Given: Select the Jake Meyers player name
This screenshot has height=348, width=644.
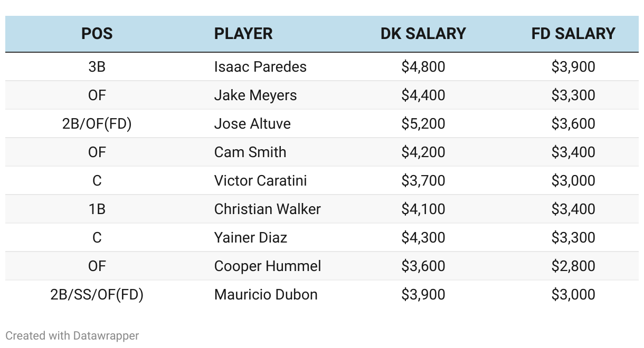Looking at the screenshot, I should [x=255, y=95].
